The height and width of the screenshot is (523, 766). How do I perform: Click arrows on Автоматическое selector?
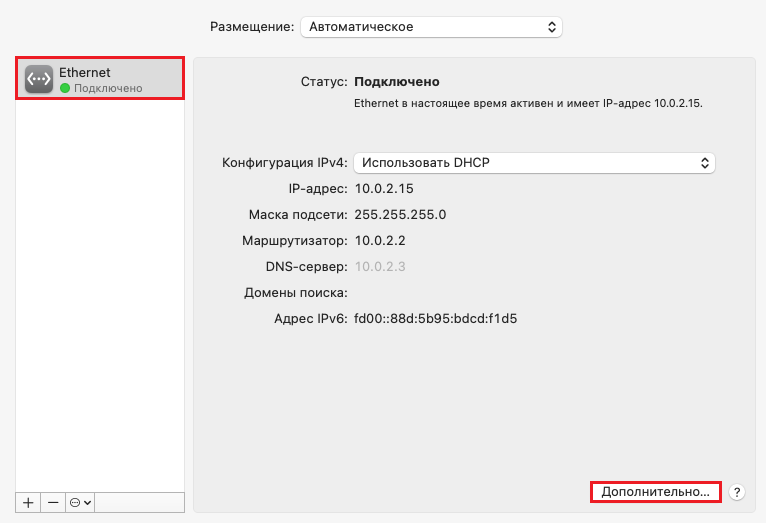click(552, 27)
